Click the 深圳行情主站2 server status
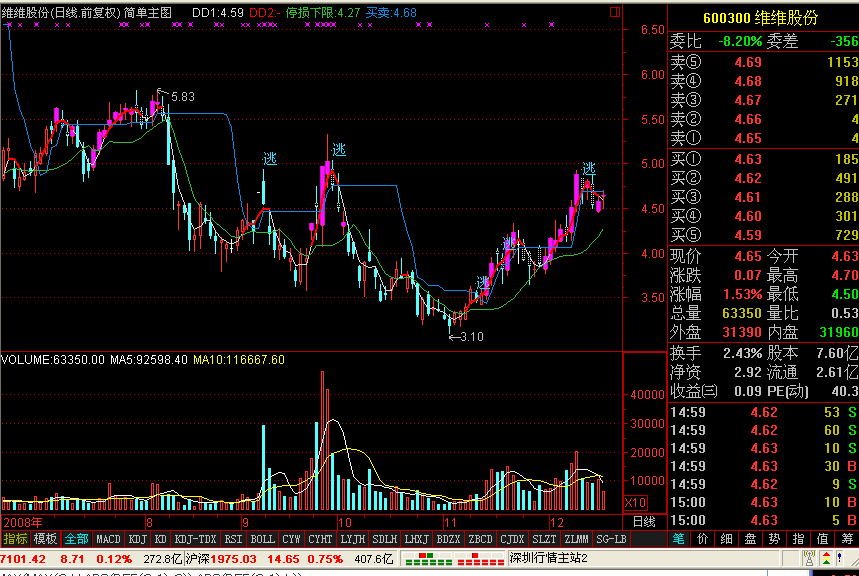This screenshot has height=576, width=859. coord(548,558)
